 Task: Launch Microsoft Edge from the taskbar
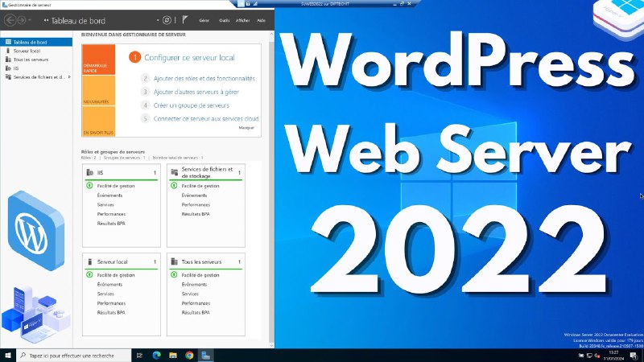pyautogui.click(x=156, y=356)
